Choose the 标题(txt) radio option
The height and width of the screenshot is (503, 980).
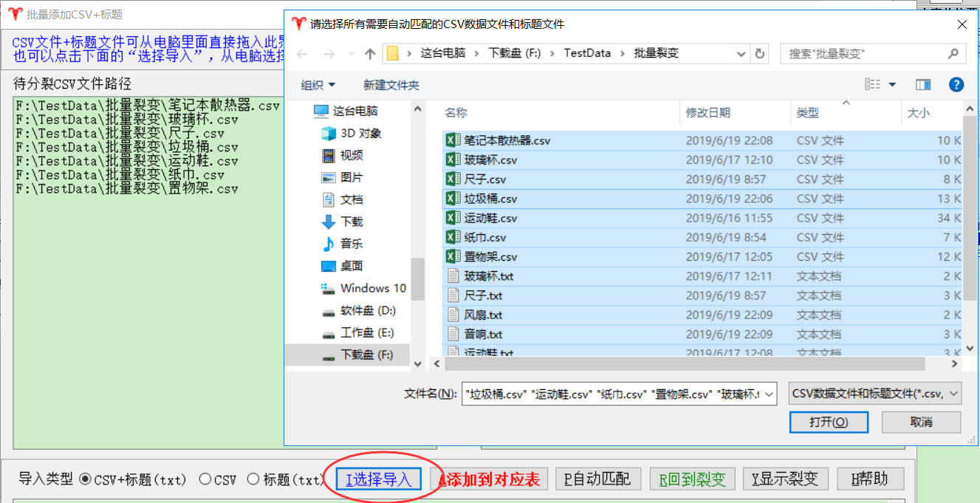253,479
